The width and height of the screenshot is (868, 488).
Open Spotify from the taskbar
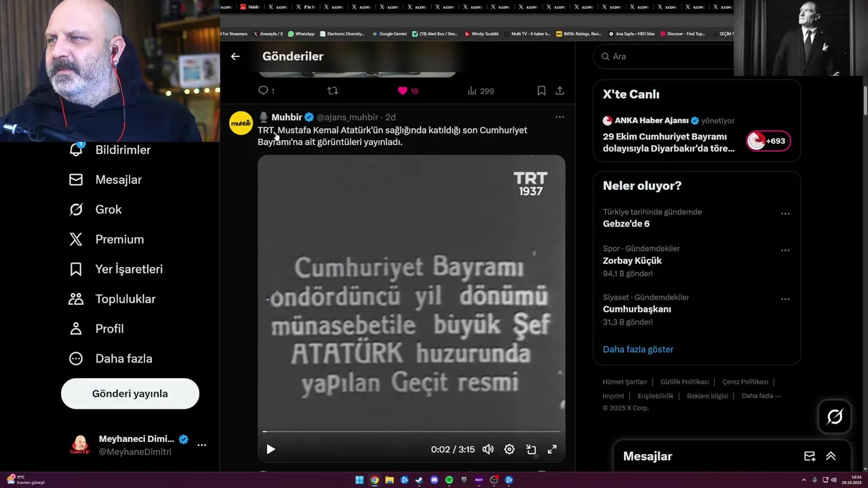[x=449, y=481]
